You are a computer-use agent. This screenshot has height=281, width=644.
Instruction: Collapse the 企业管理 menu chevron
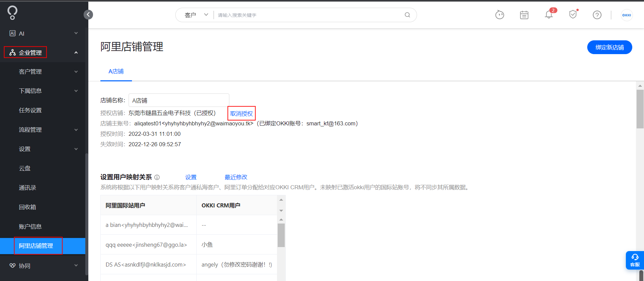tap(76, 52)
